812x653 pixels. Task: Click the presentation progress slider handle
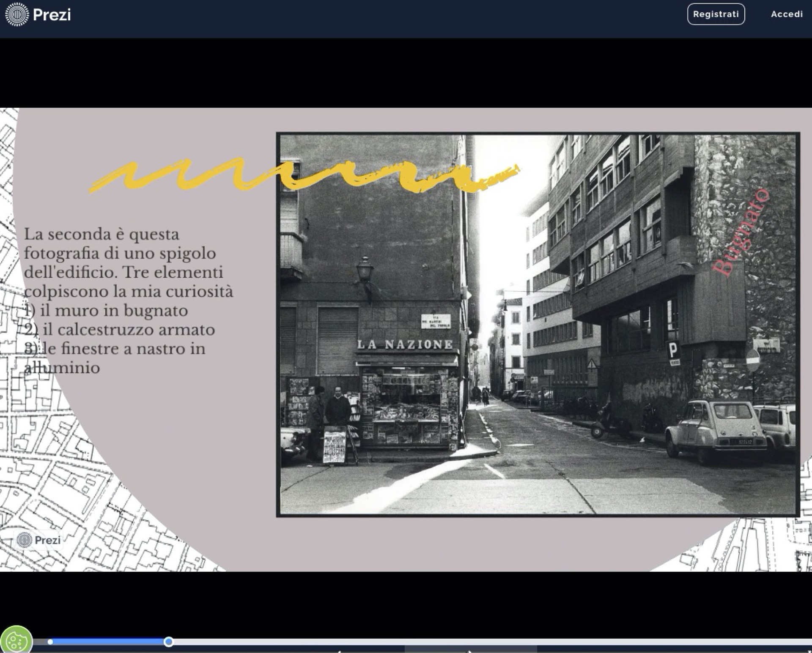point(169,642)
